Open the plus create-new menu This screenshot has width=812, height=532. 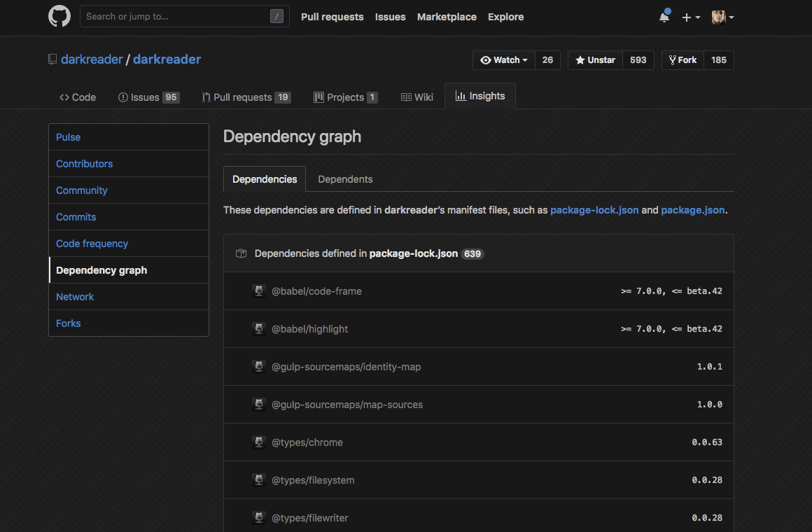(691, 17)
